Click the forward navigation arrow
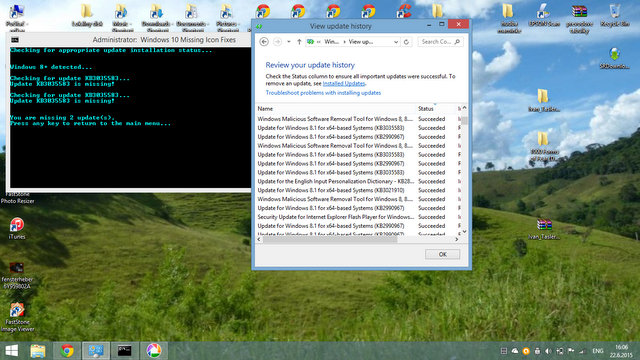Viewport: 640px width, 360px height. click(x=278, y=42)
